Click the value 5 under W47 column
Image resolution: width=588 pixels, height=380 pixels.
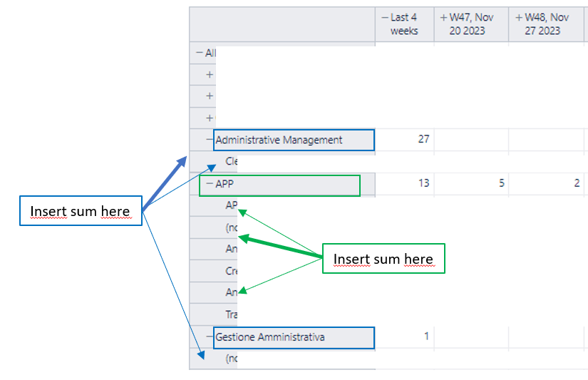click(x=502, y=183)
